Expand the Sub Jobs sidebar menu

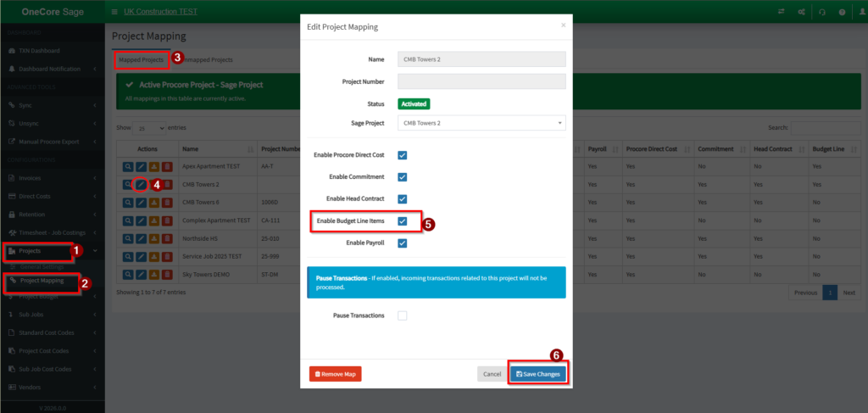click(52, 315)
